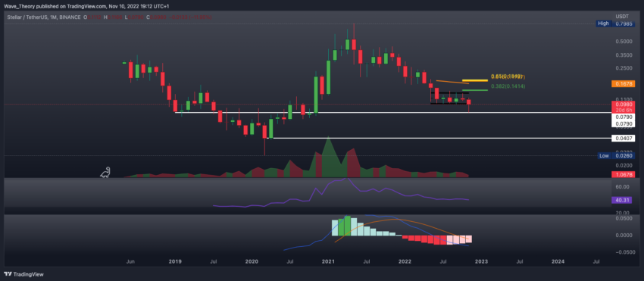
Task: Click the 2019 label on the time axis
Action: (x=175, y=261)
